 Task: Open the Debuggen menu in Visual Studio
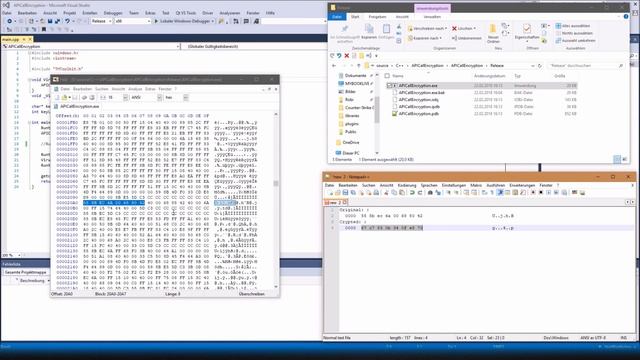(x=113, y=13)
